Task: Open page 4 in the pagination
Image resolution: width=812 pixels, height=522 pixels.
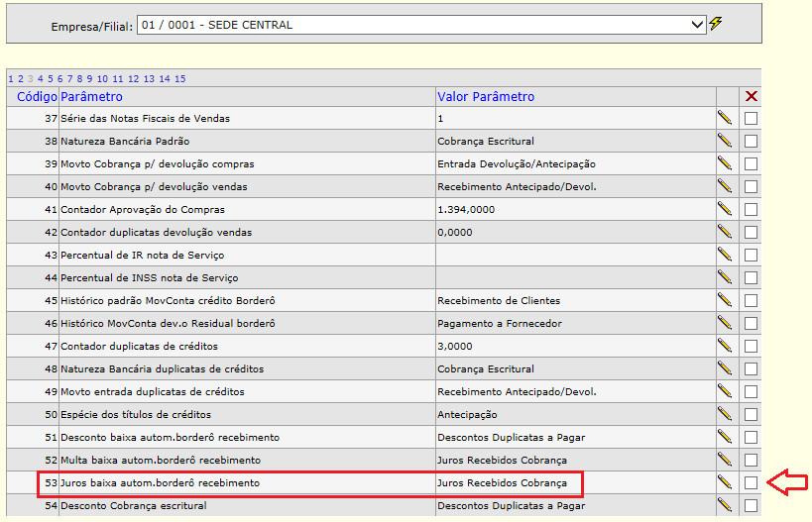Action: coord(41,78)
